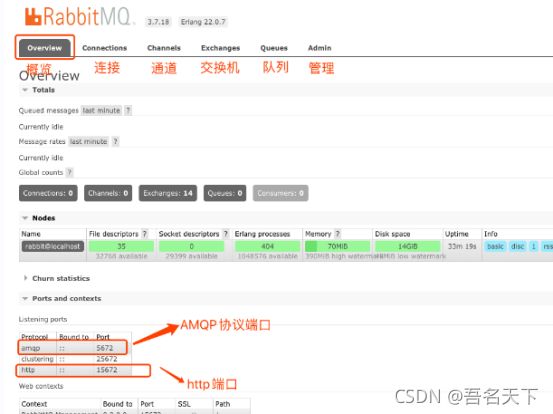Click the disc info tag
Image resolution: width=553 pixels, height=414 pixels.
(517, 246)
